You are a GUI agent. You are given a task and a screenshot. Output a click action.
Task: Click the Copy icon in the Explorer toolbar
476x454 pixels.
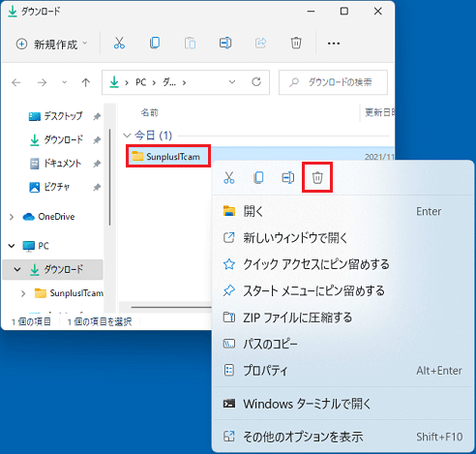point(155,43)
